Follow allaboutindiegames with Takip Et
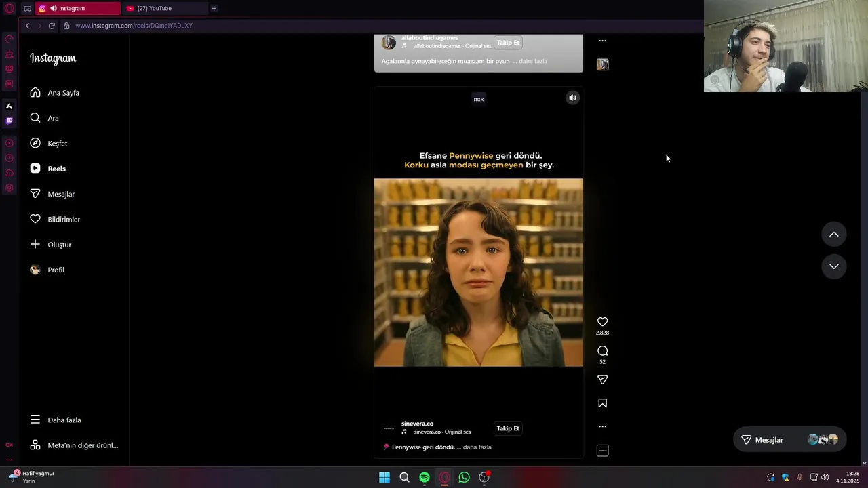The height and width of the screenshot is (488, 868). (508, 43)
